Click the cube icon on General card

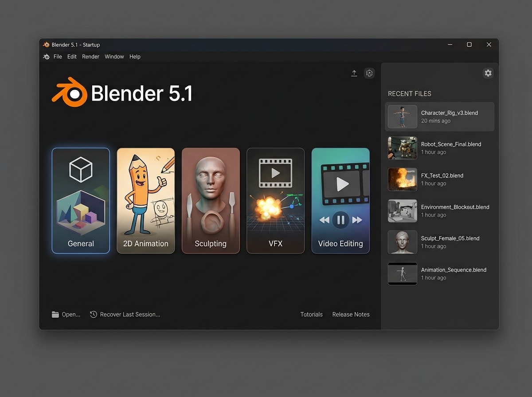pos(81,170)
